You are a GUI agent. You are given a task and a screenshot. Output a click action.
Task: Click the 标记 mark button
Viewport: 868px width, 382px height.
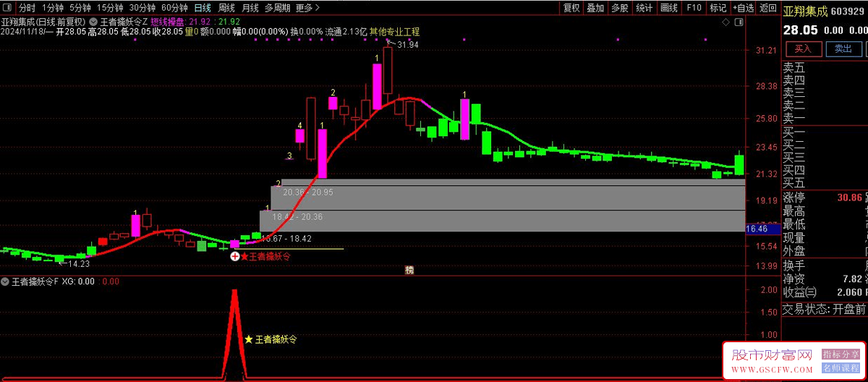[718, 8]
